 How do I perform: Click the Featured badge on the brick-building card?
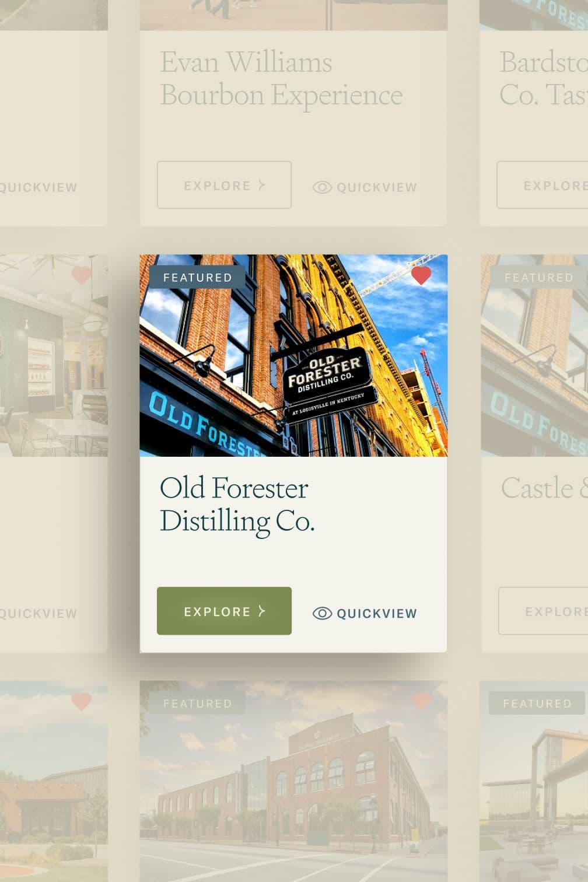click(198, 703)
